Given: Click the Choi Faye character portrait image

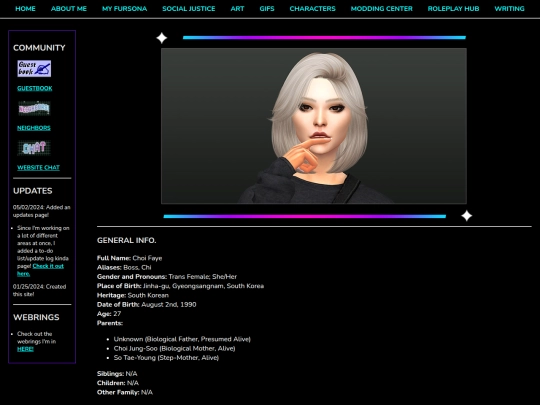Looking at the screenshot, I should tap(314, 126).
